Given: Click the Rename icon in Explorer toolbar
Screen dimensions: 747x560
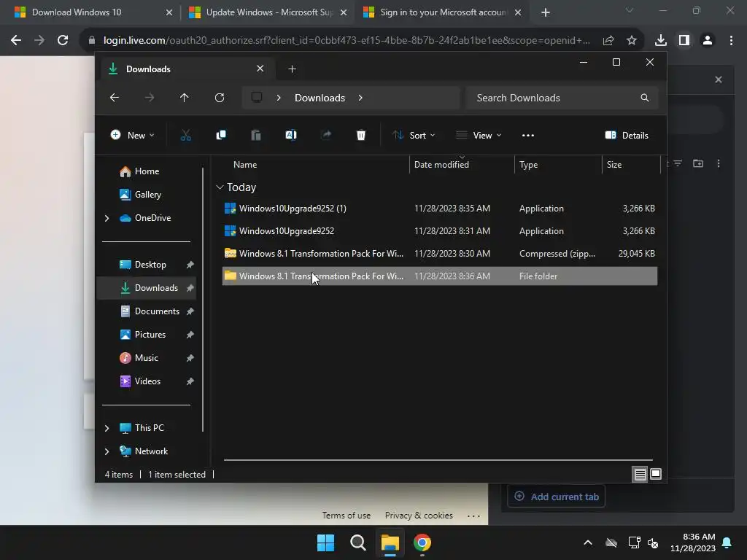Looking at the screenshot, I should tap(291, 136).
